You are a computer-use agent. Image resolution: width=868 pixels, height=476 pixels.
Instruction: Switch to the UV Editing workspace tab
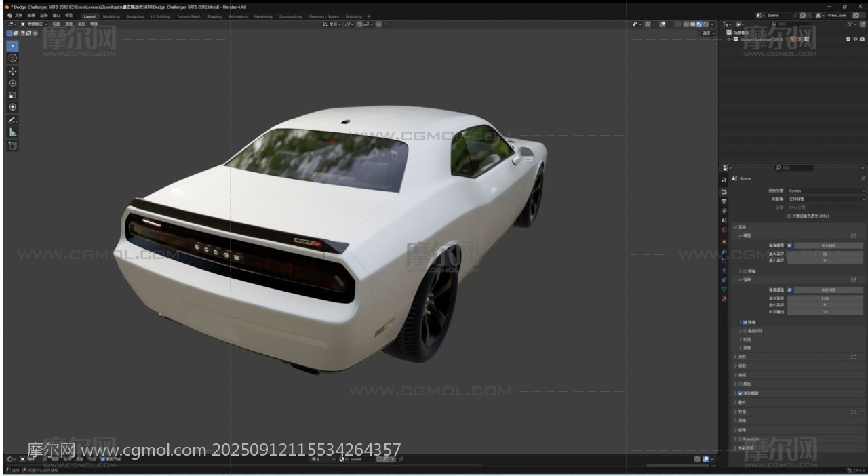pyautogui.click(x=160, y=16)
